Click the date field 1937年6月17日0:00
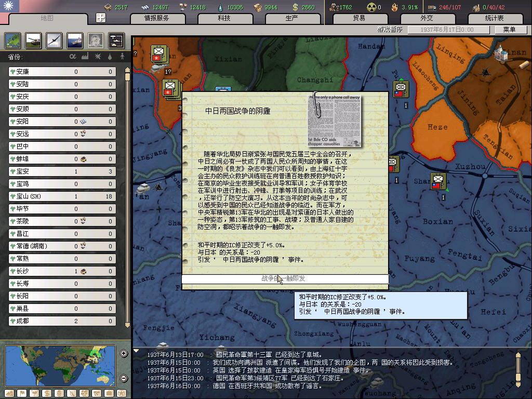 click(448, 30)
